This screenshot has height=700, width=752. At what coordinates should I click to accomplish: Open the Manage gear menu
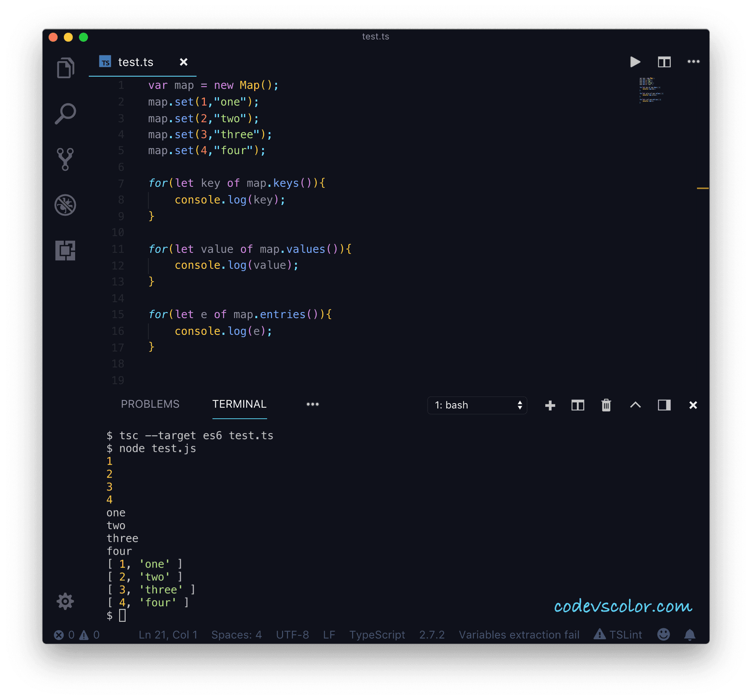coord(65,601)
